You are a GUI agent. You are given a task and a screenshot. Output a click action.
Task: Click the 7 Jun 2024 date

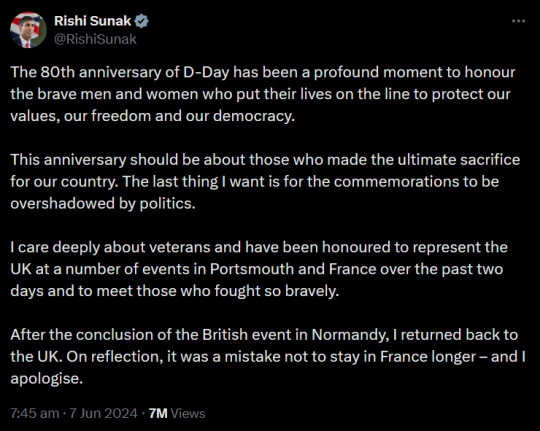(x=103, y=413)
